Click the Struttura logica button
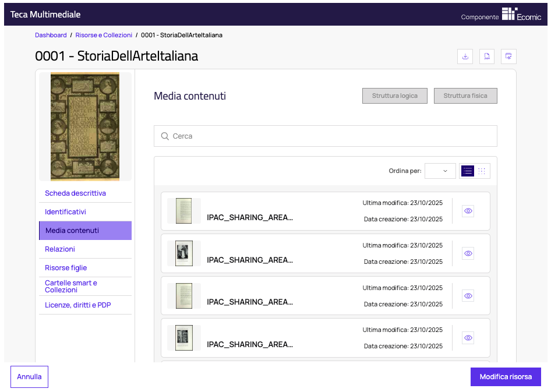The image size is (551, 392). point(394,96)
